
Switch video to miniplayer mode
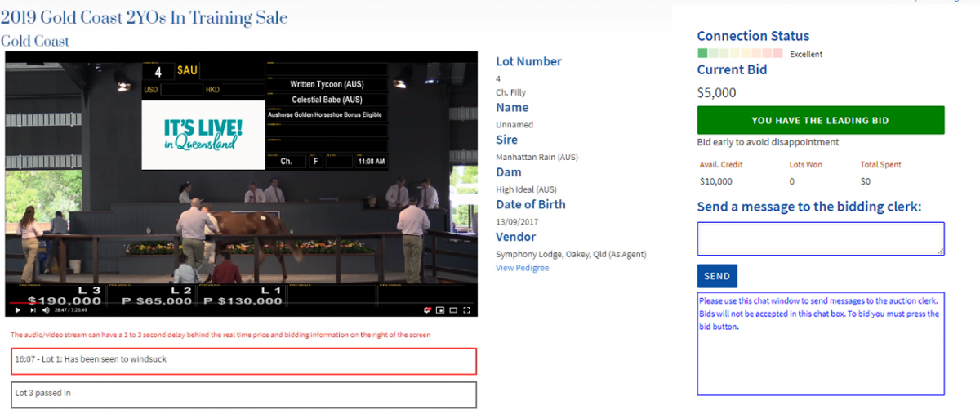tap(440, 310)
